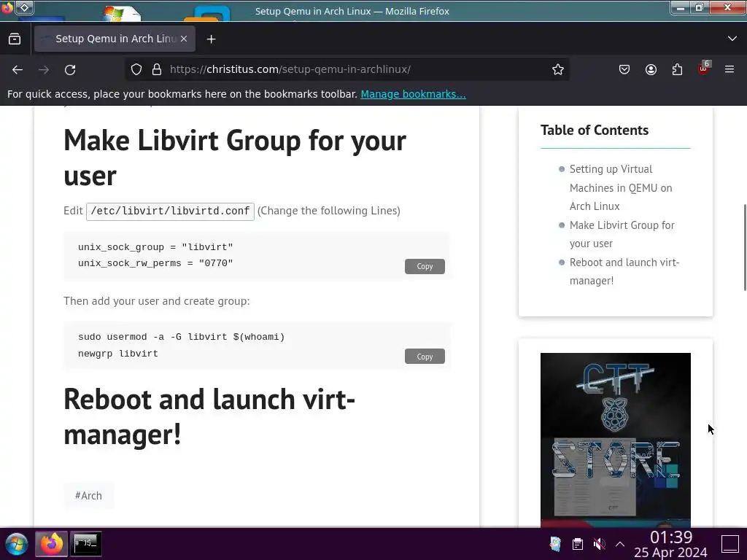The height and width of the screenshot is (560, 747).
Task: Jump to Make Libvirt Group contents link
Action: coord(622,234)
